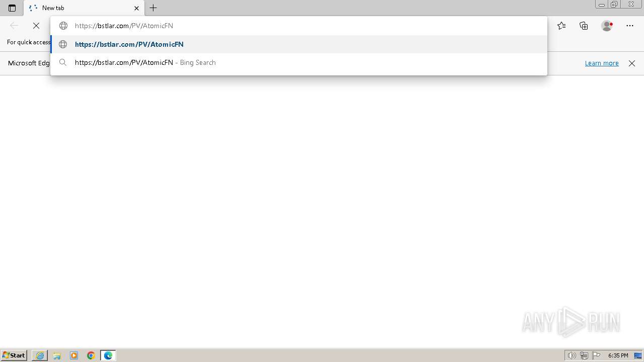The image size is (644, 362).
Task: Close the New tab tab
Action: 136,8
